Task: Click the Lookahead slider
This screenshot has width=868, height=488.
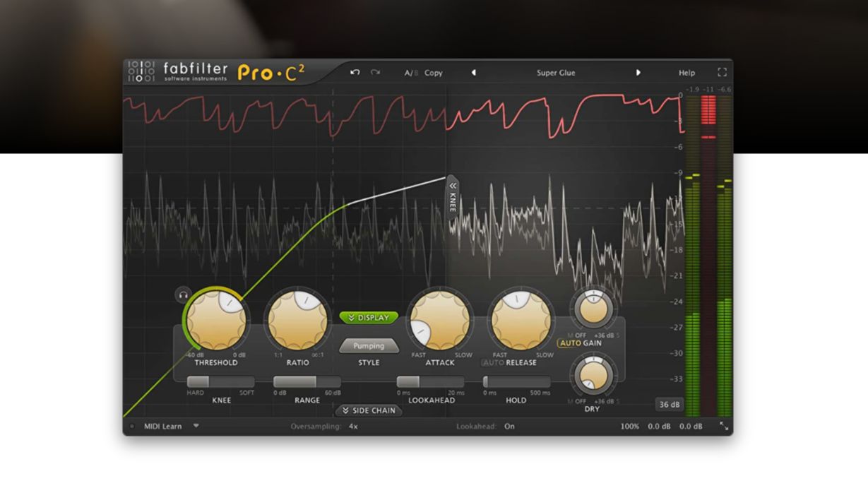Action: click(x=430, y=382)
